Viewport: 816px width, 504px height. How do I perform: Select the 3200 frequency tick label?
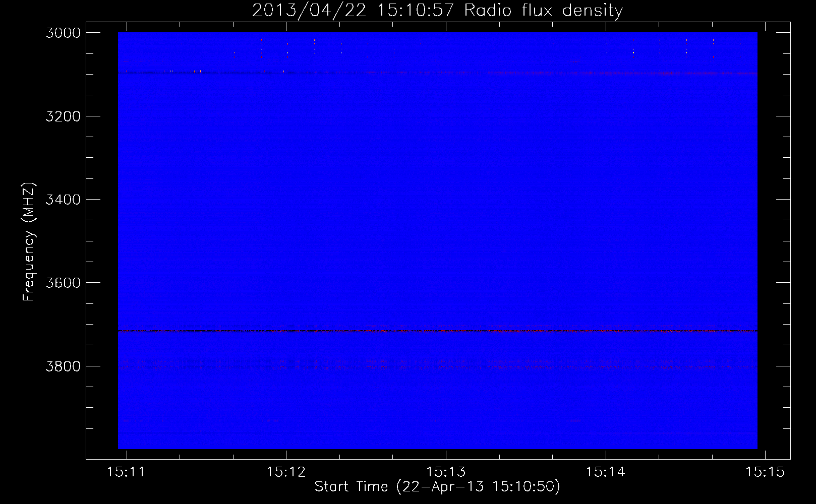(x=63, y=116)
